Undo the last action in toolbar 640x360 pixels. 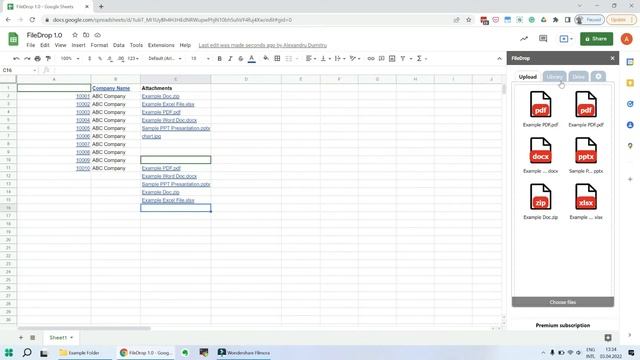(x=16, y=59)
